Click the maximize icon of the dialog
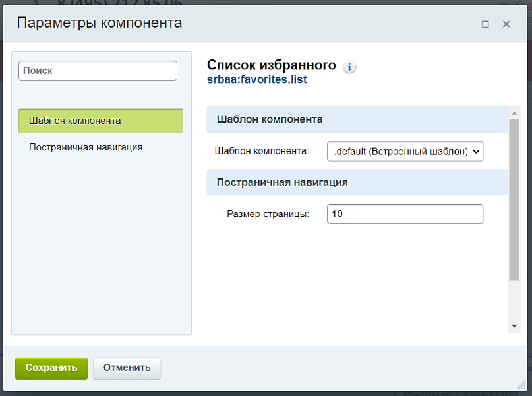Screen dimensions: 532x396 (x=486, y=23)
